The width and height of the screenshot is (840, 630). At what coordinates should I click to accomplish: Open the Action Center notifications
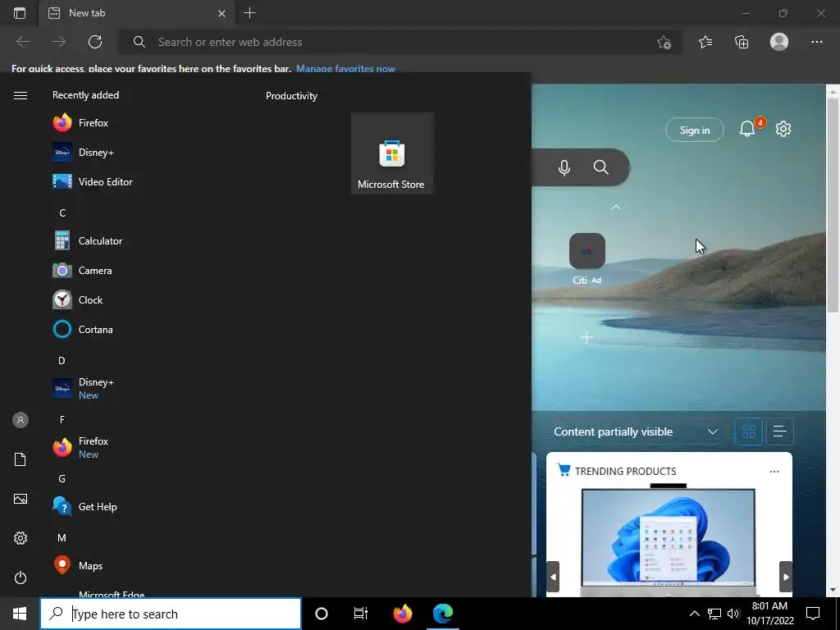(813, 614)
